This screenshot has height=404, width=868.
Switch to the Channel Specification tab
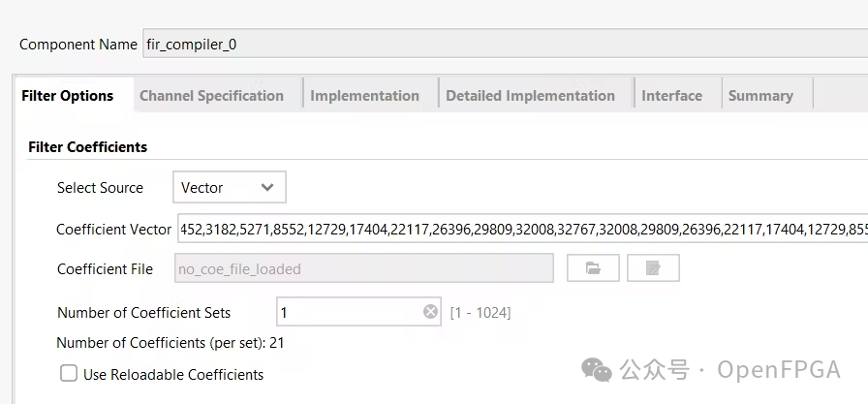click(211, 96)
